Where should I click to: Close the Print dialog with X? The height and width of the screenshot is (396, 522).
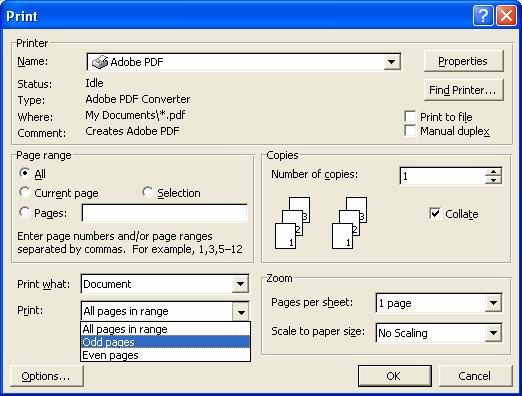[x=506, y=16]
